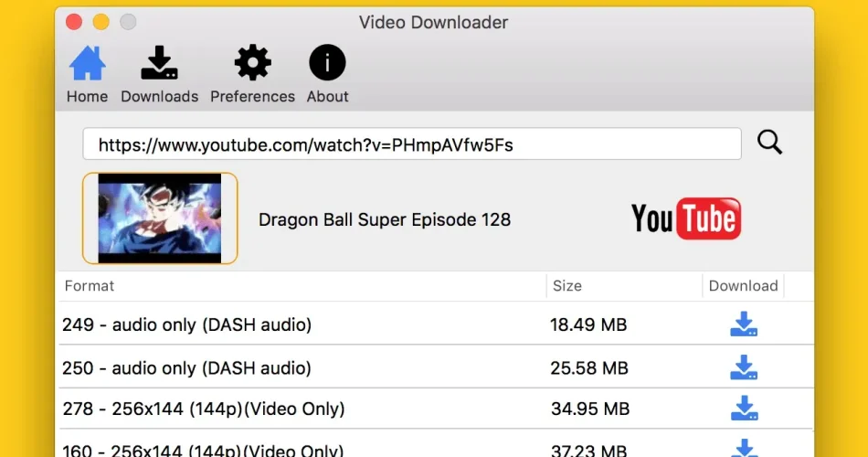Sort by the Format column header

click(90, 286)
